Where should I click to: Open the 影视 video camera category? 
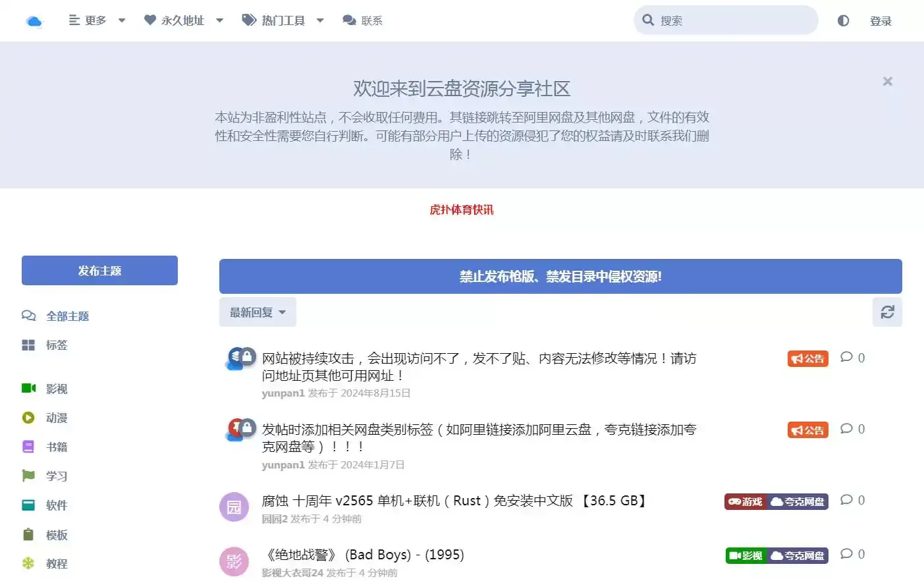coord(29,389)
